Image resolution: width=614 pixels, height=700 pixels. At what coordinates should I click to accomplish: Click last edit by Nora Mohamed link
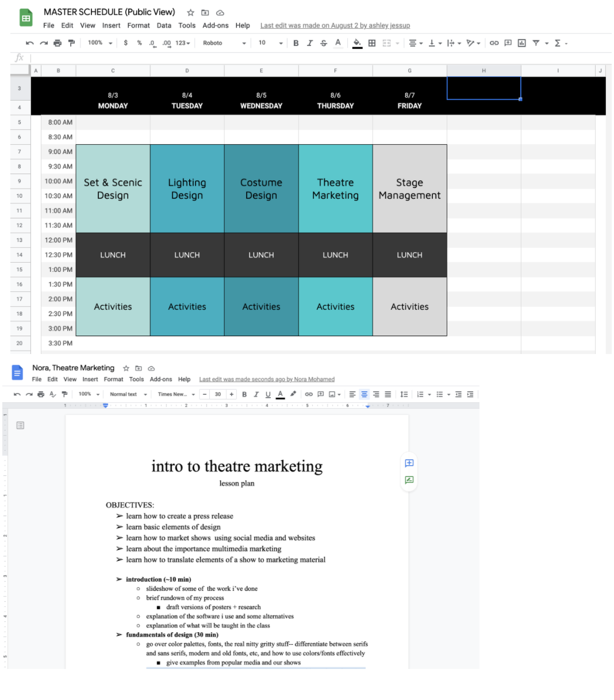click(267, 379)
